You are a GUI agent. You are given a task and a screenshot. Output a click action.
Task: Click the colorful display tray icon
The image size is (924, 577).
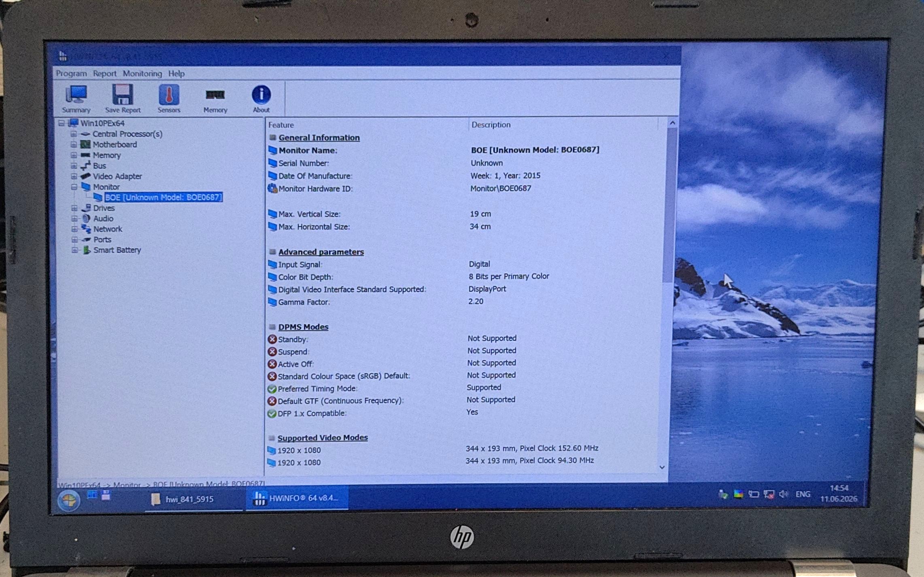[738, 494]
